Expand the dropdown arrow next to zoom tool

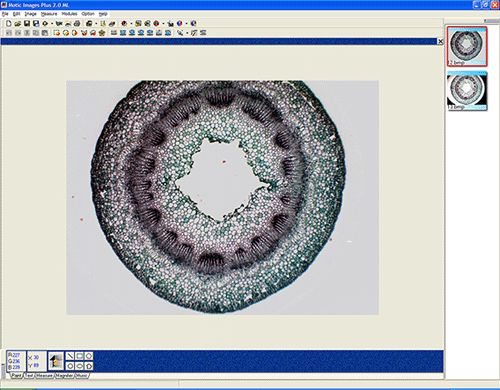(x=187, y=33)
